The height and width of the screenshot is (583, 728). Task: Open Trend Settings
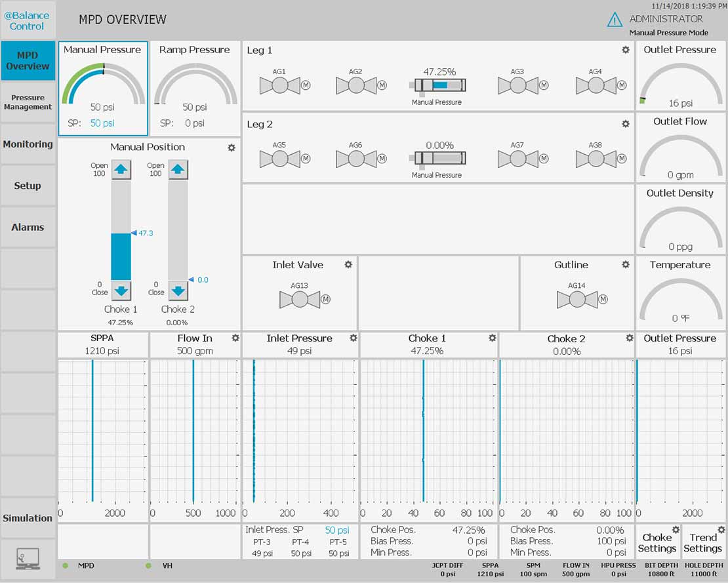click(703, 542)
